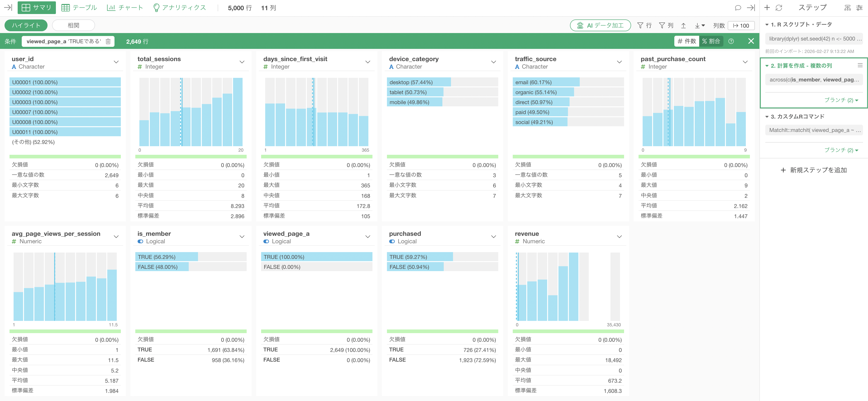
Task: Click the upload export arrow icon
Action: (x=683, y=25)
